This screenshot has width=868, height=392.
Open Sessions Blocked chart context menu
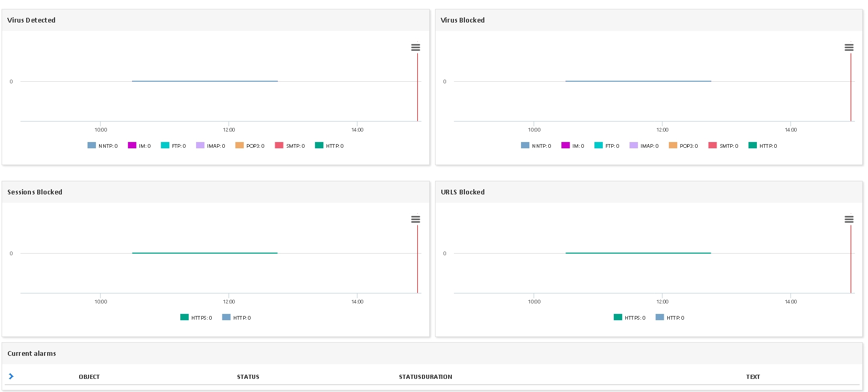[x=416, y=219]
